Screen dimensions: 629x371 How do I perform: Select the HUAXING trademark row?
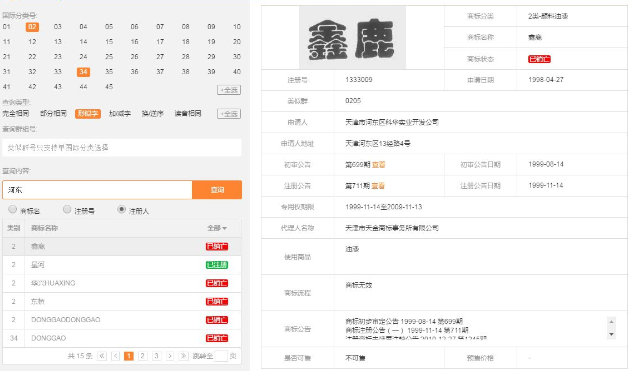[x=122, y=283]
